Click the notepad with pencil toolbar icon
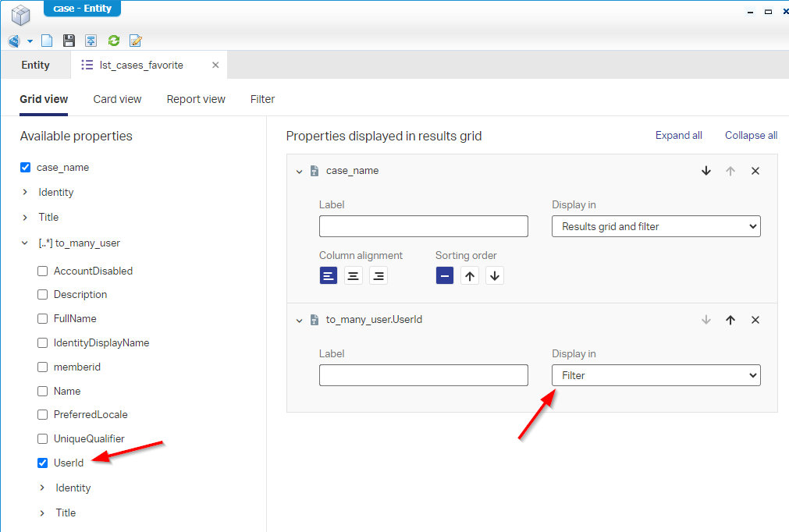789x532 pixels. pos(136,41)
